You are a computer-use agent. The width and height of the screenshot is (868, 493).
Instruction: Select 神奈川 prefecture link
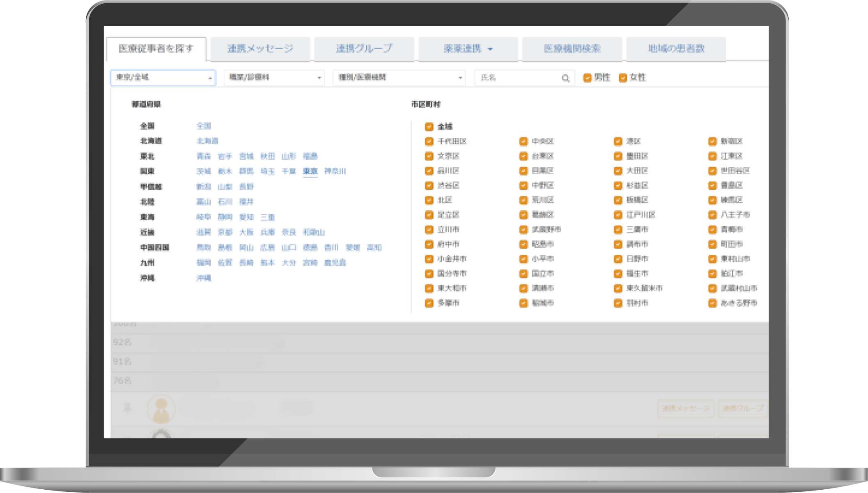pos(335,171)
